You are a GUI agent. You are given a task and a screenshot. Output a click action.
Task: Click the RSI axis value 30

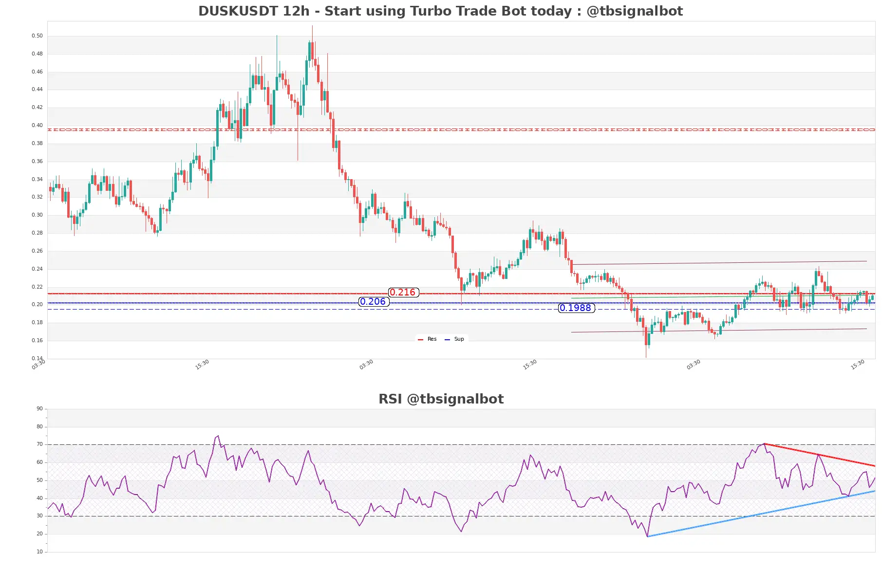click(39, 516)
